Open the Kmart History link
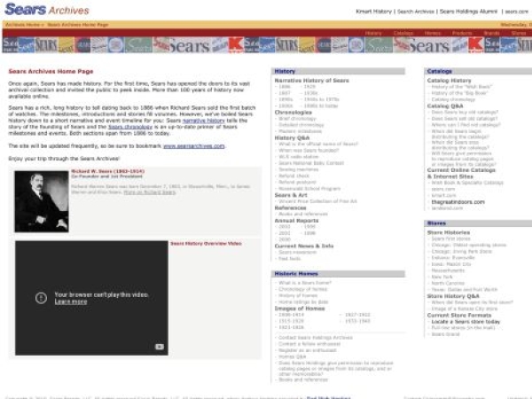Screen dimensions: 532x399 point(373,12)
